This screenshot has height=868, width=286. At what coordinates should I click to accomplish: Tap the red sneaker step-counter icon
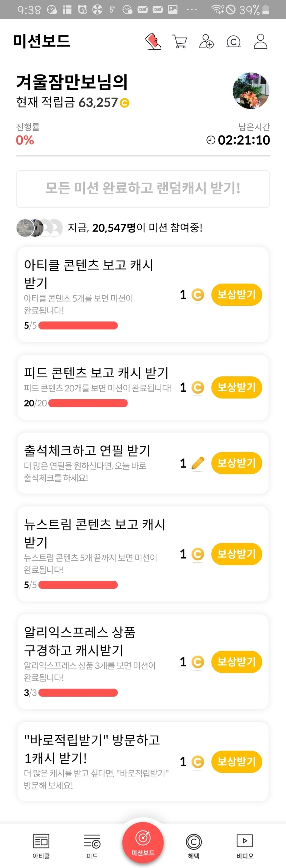(x=154, y=42)
